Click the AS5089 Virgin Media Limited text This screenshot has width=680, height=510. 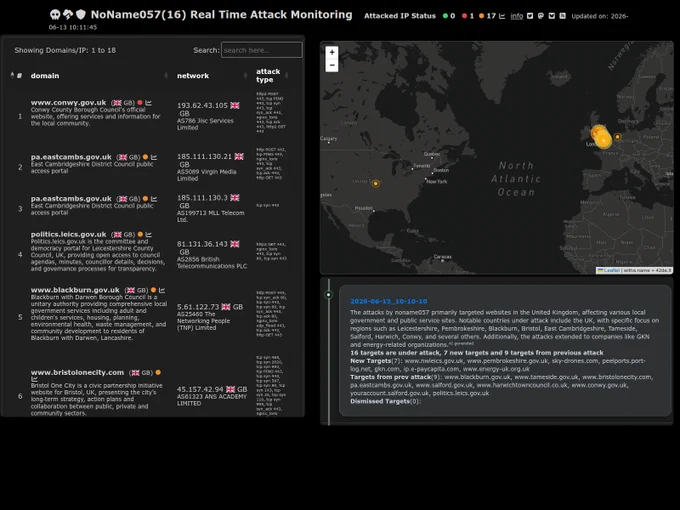click(206, 175)
